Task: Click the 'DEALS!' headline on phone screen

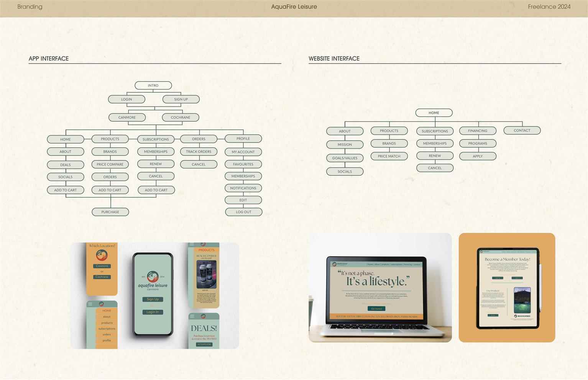Action: (204, 328)
